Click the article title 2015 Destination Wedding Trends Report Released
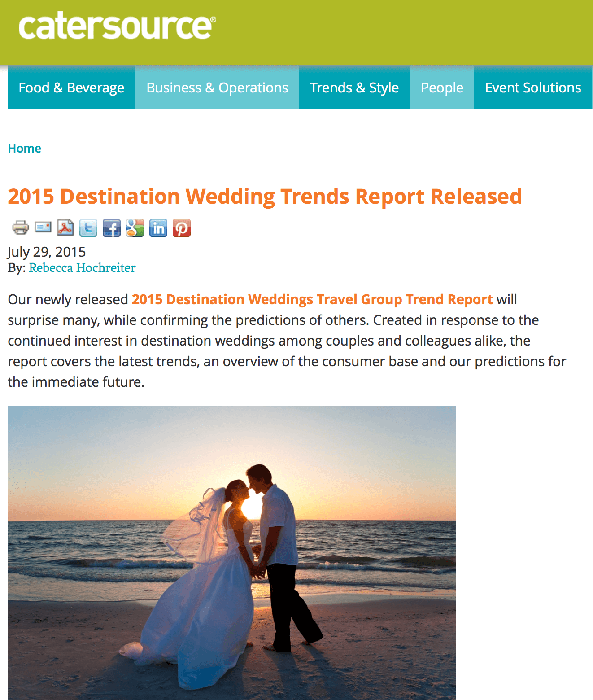Viewport: 593px width, 700px height. (265, 197)
